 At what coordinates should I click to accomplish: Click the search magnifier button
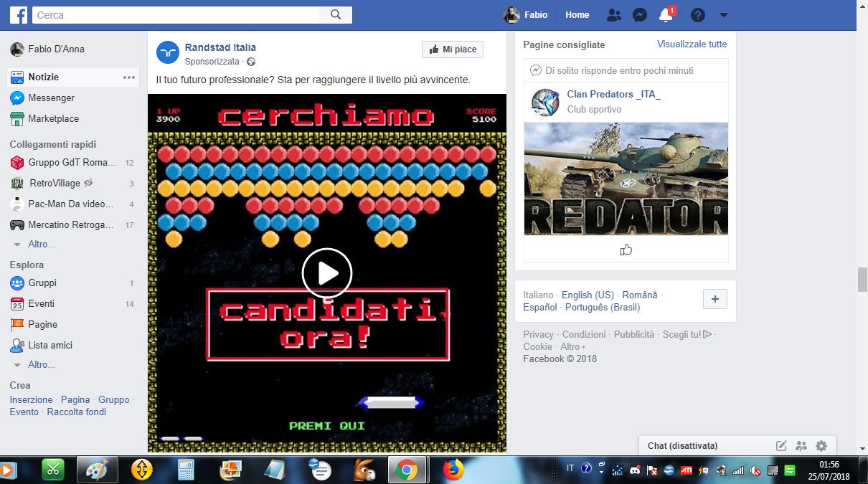tap(336, 14)
